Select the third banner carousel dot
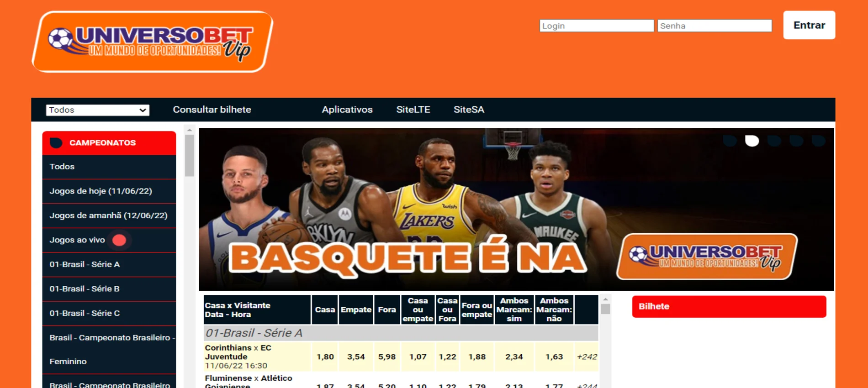This screenshot has height=388, width=868. coord(774,141)
